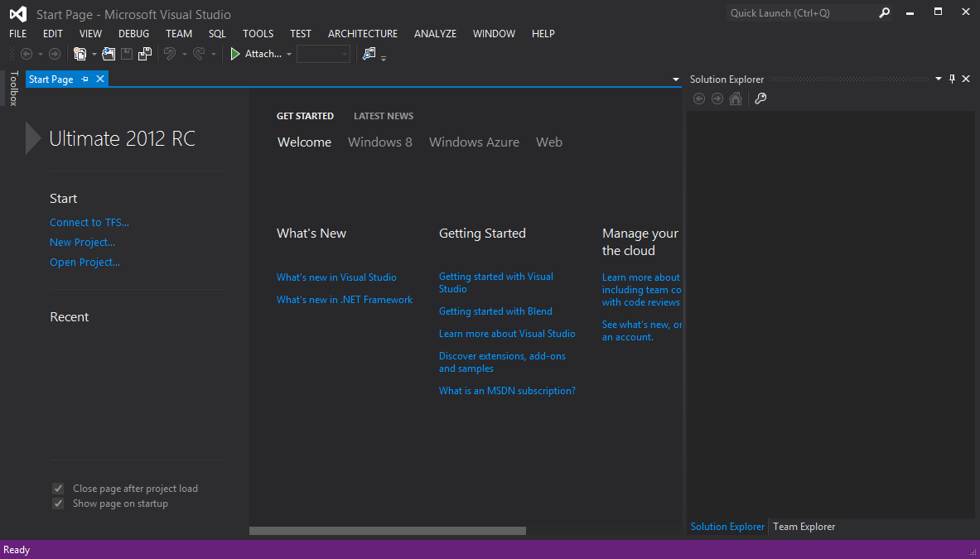
Task: Click the Find in Files toolbar icon
Action: tap(369, 54)
